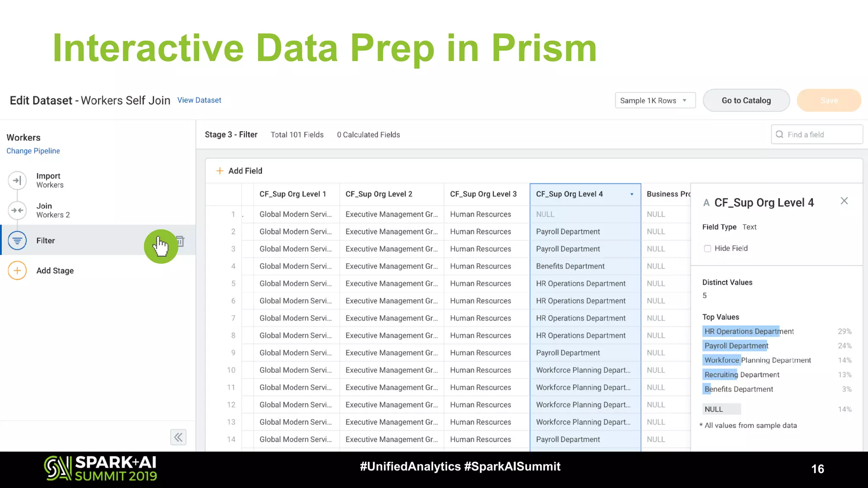Select the Import Workers stage label
Image resolution: width=868 pixels, height=488 pixels.
[50, 180]
